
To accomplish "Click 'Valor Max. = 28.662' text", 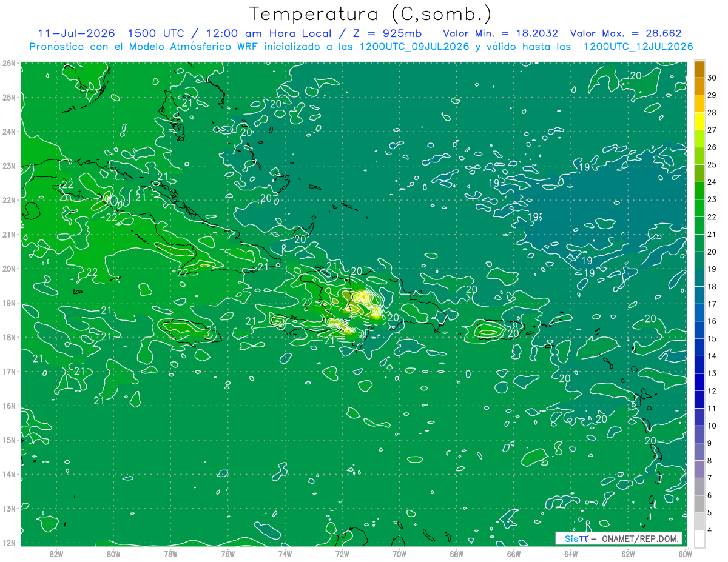I will pos(625,33).
